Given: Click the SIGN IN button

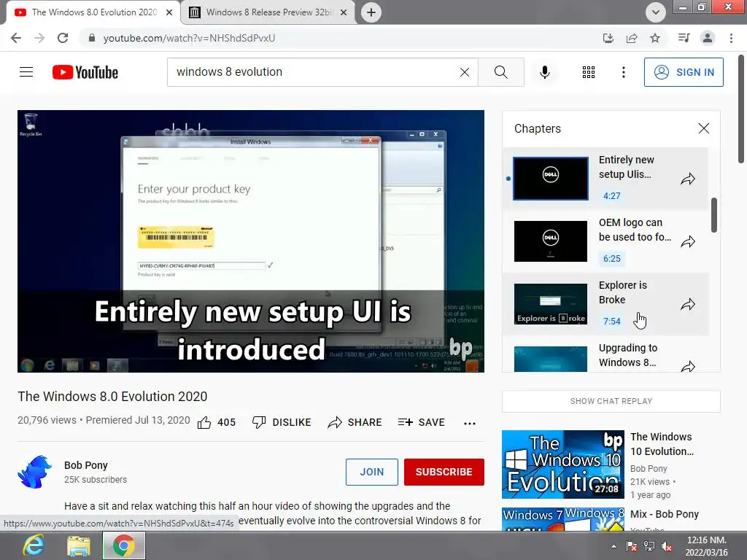Looking at the screenshot, I should [684, 72].
